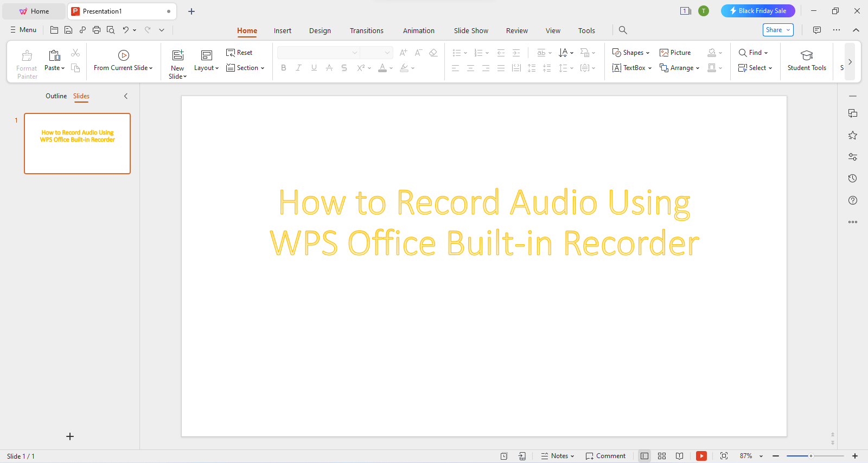Click the Clear Formatting eraser icon
Screen dimensions: 868x463
433,53
